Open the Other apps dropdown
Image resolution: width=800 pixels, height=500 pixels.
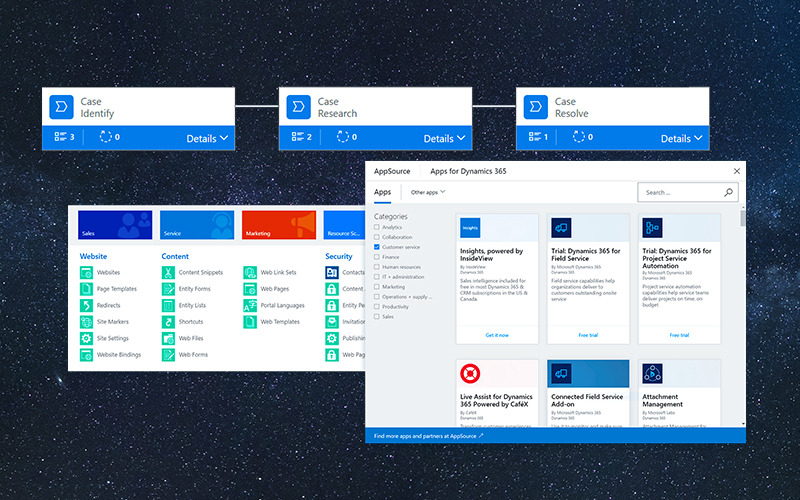(x=428, y=192)
